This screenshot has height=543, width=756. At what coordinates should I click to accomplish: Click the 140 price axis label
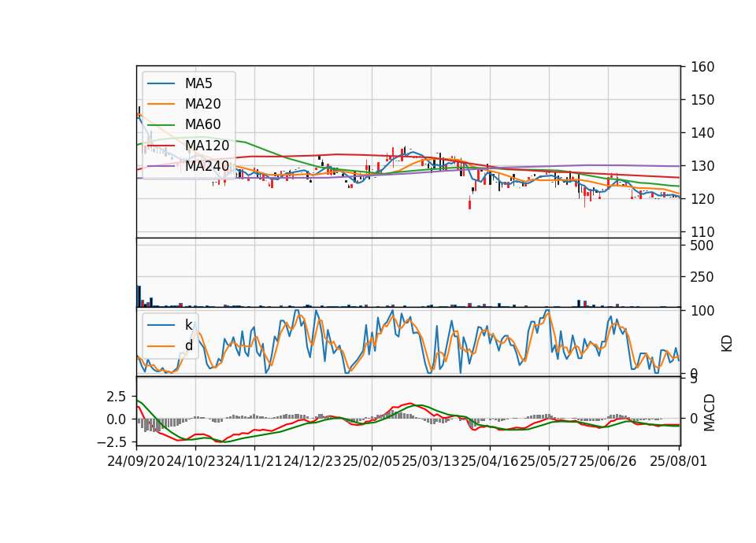click(x=702, y=132)
